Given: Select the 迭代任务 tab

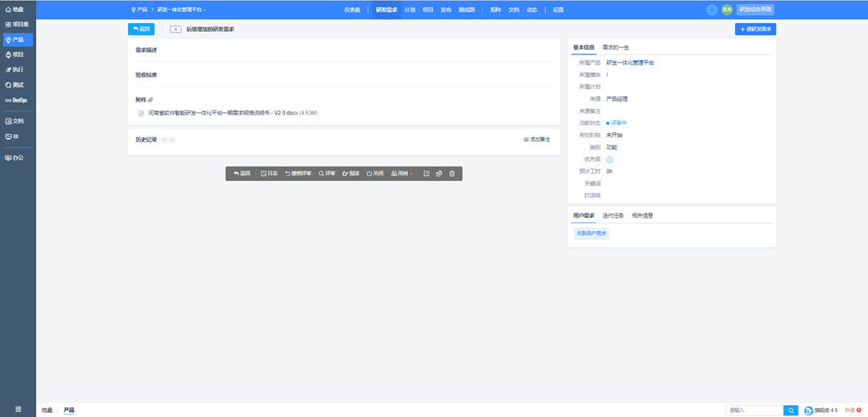Looking at the screenshot, I should 613,215.
